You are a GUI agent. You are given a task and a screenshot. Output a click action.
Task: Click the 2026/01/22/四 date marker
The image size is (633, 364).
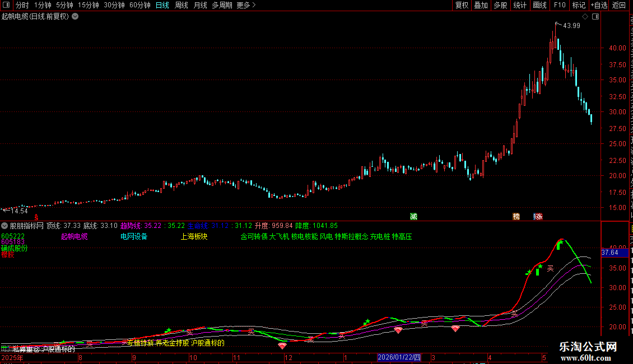point(399,357)
